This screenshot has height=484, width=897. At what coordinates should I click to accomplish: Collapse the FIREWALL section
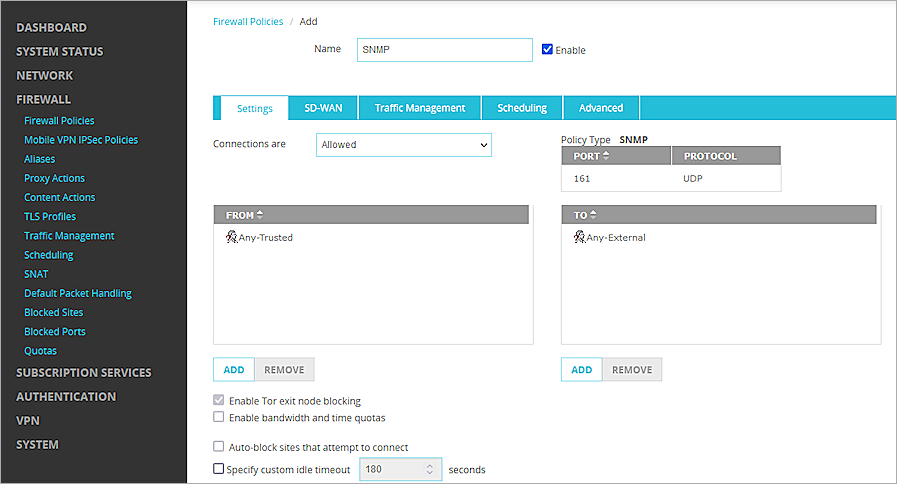pyautogui.click(x=43, y=100)
